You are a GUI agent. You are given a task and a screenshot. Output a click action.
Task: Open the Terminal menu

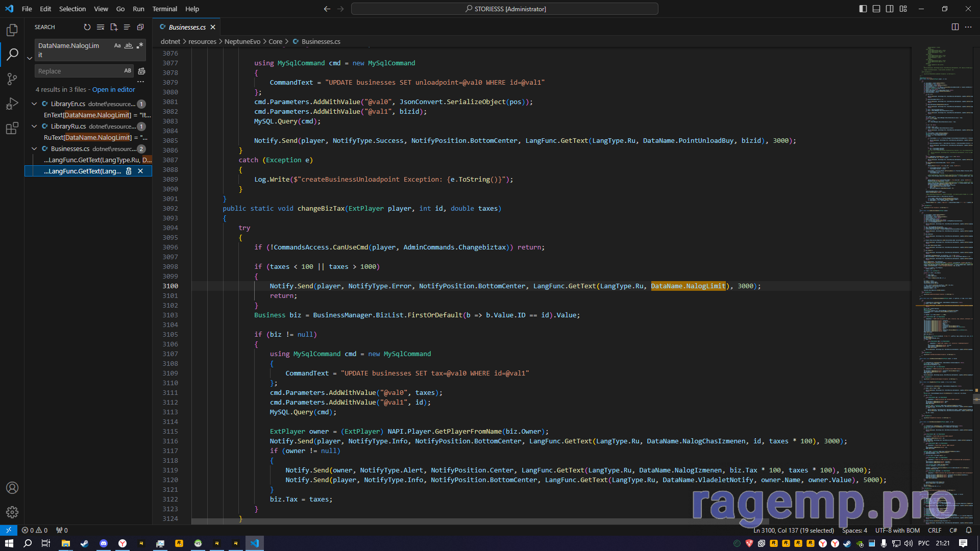164,9
